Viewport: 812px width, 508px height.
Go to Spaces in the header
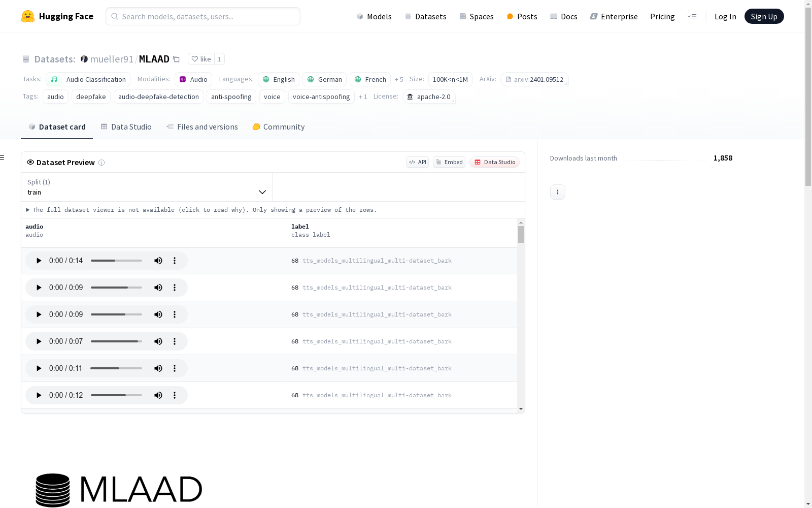coord(477,16)
